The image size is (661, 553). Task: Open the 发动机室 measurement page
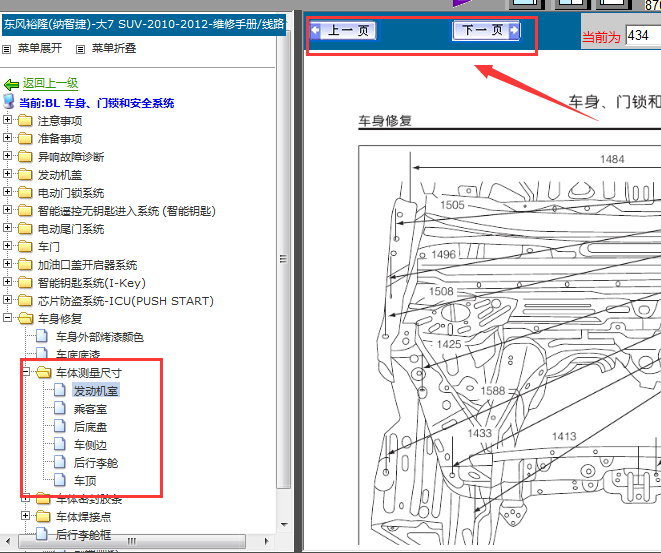[96, 390]
